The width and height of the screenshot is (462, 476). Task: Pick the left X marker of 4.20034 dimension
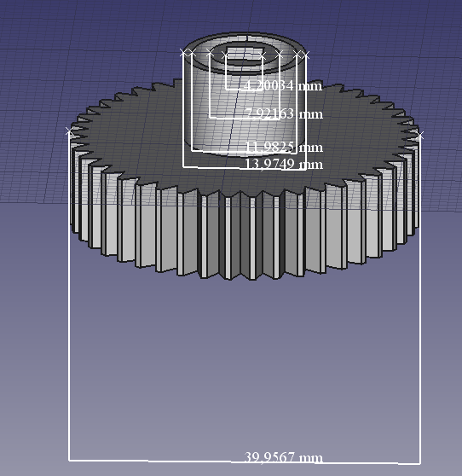(x=225, y=55)
